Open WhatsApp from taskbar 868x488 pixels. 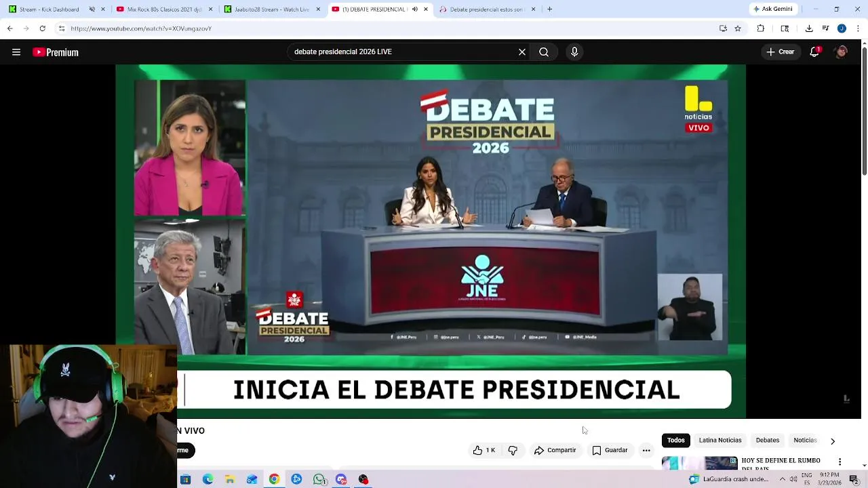(319, 479)
